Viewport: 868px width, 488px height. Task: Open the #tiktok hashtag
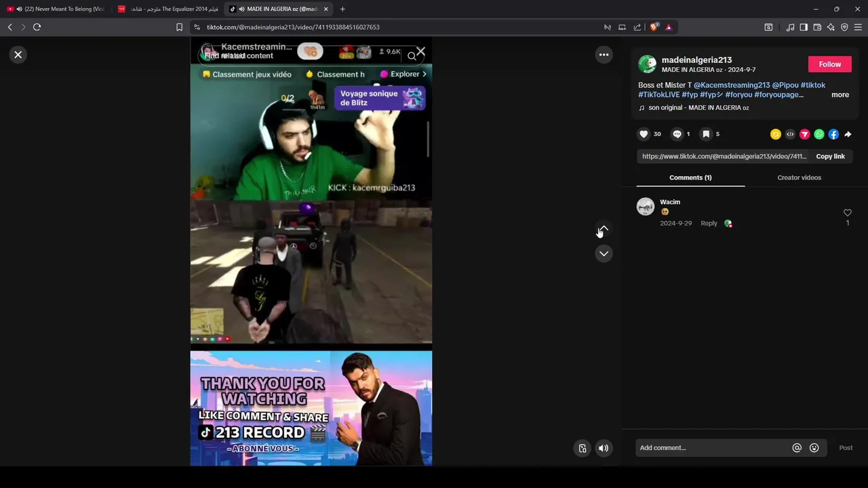(813, 85)
